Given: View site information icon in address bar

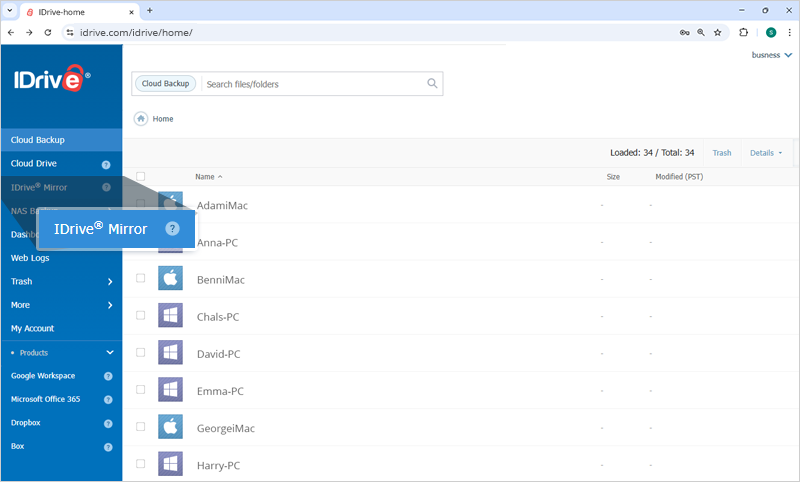Looking at the screenshot, I should (x=70, y=33).
